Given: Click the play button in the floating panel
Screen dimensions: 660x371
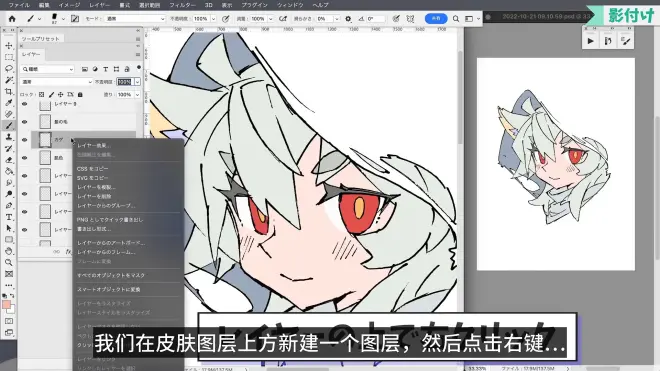Looking at the screenshot, I should coord(591,41).
